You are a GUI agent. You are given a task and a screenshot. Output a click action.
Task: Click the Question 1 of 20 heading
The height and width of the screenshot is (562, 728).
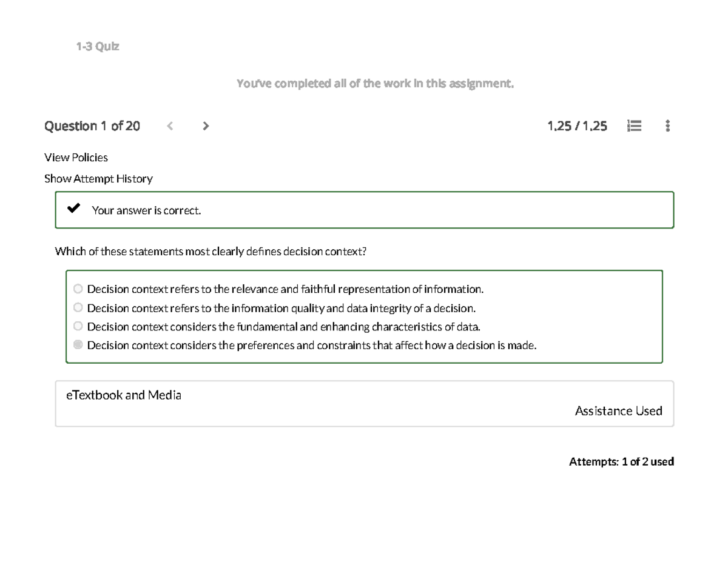point(92,125)
